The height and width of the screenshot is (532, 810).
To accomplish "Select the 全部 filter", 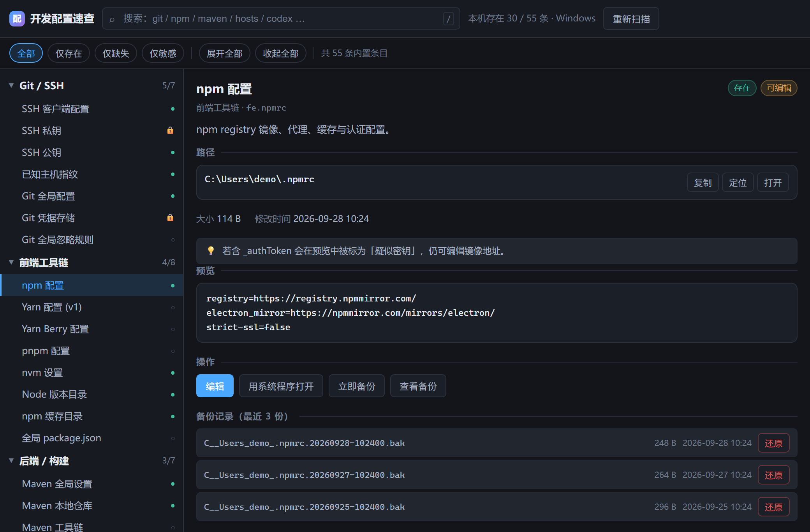I will coord(26,53).
